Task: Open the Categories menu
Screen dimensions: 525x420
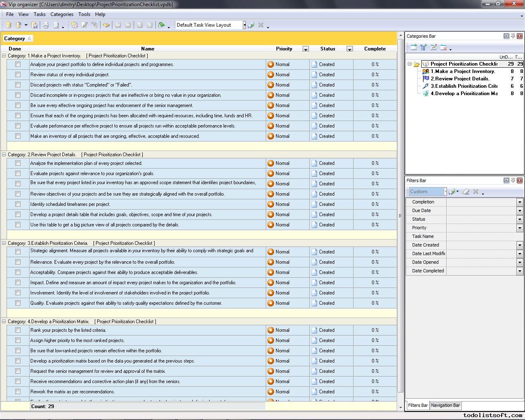Action: pyautogui.click(x=62, y=14)
